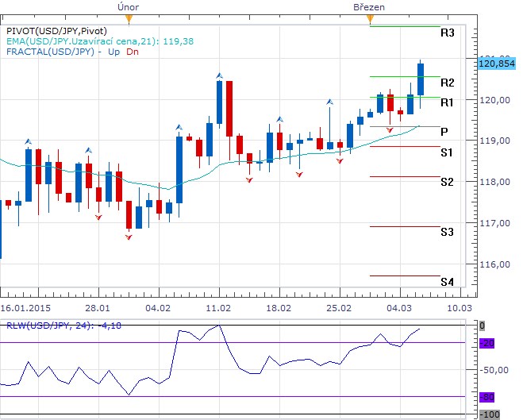
Task: Select the RLW(USD/JPY, 24) indicator label
Action: pos(63,326)
